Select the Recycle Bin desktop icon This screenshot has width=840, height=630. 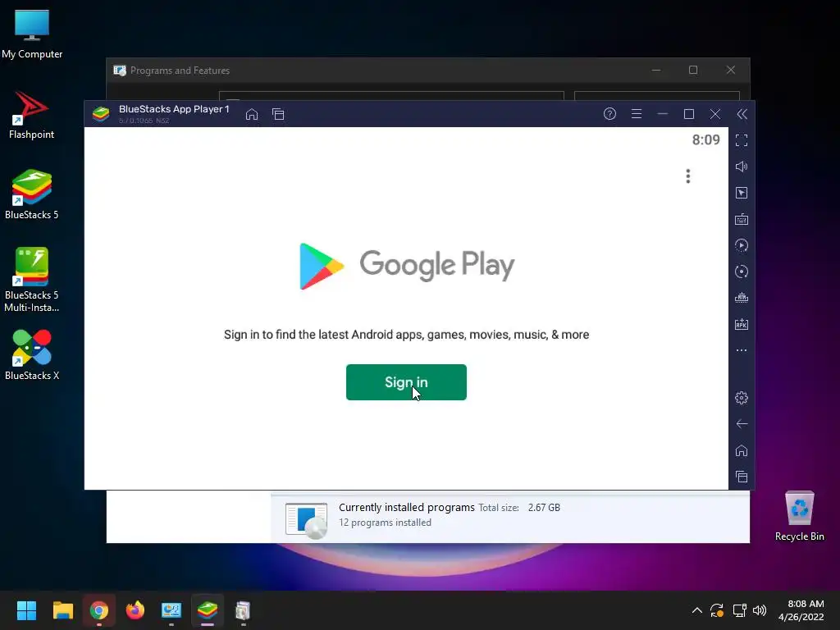coord(799,516)
